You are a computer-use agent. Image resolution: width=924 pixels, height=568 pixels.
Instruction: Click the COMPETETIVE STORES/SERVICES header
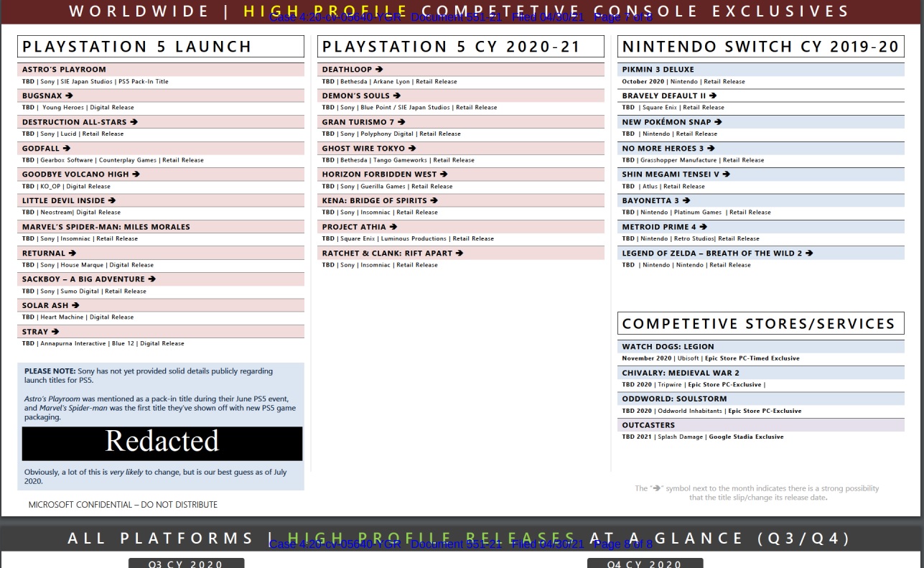pos(761,324)
